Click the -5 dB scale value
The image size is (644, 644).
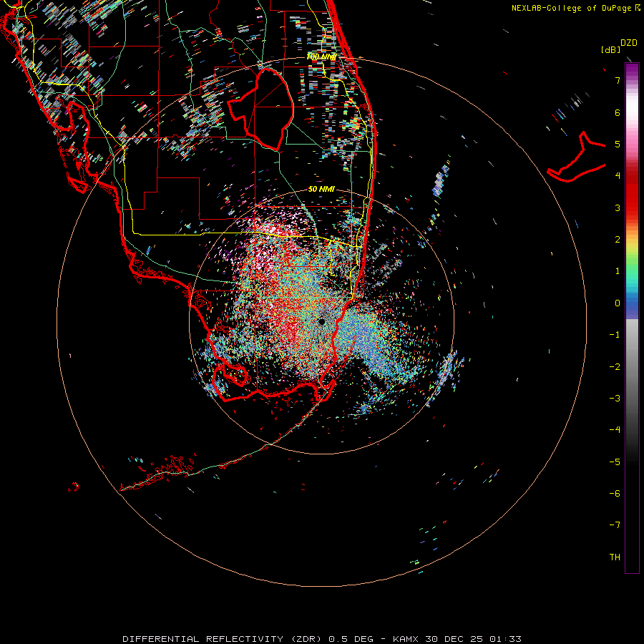[615, 462]
